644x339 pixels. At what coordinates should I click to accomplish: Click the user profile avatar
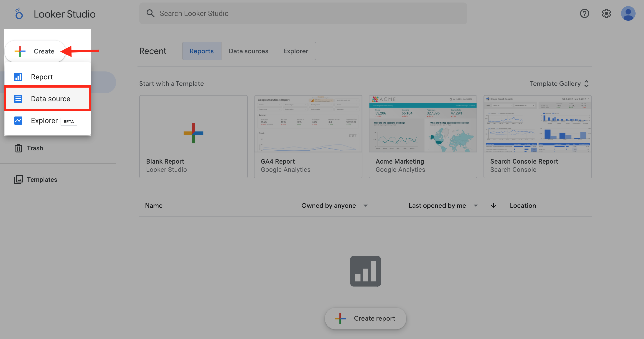click(x=628, y=13)
